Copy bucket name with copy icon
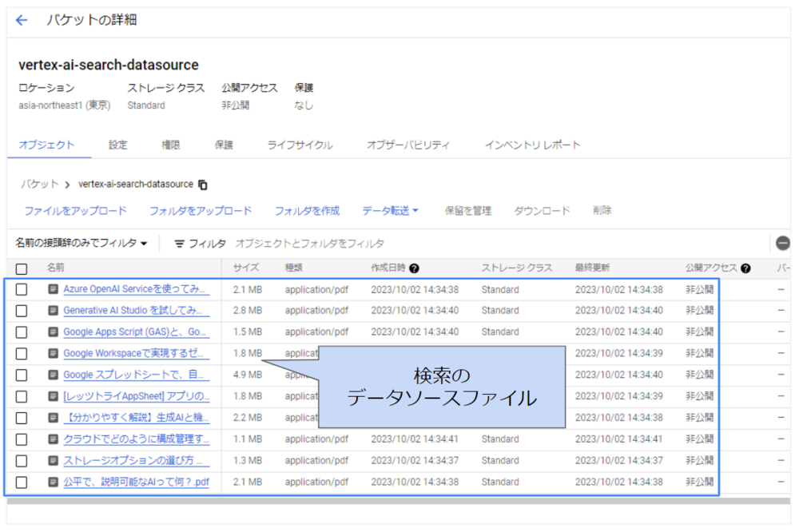Image resolution: width=799 pixels, height=532 pixels. pos(203,185)
